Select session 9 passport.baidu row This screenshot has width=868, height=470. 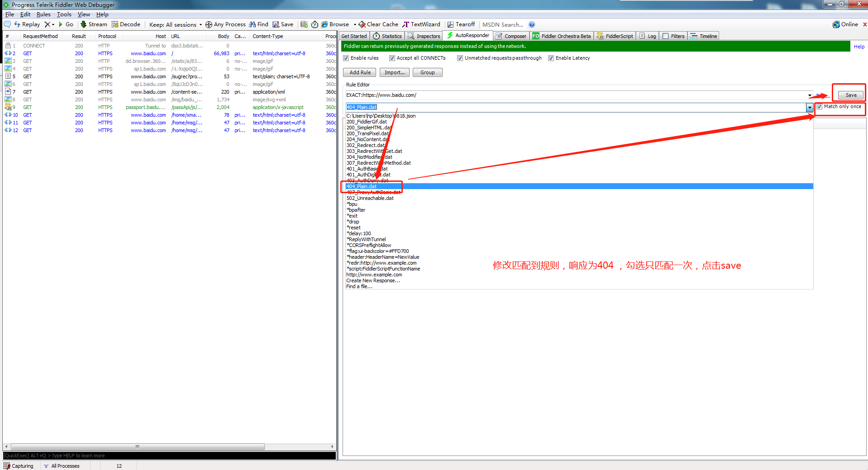coord(170,107)
